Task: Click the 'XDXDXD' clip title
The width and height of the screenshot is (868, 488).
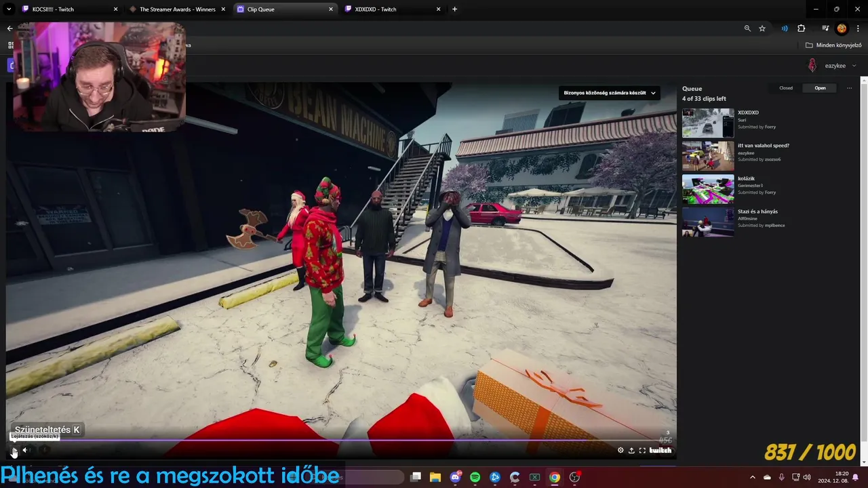Action: pos(748,113)
